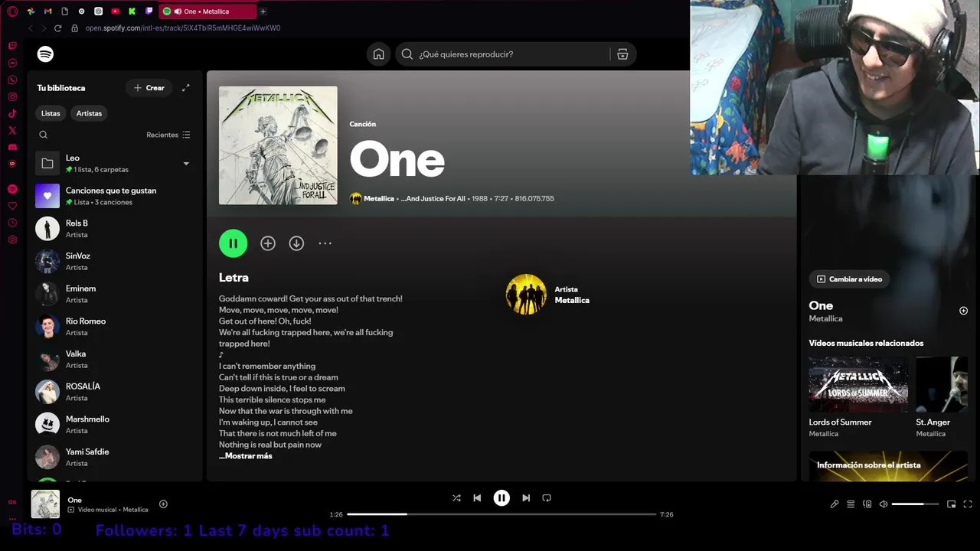
Task: Go to Spotify home via house icon
Action: coord(378,54)
